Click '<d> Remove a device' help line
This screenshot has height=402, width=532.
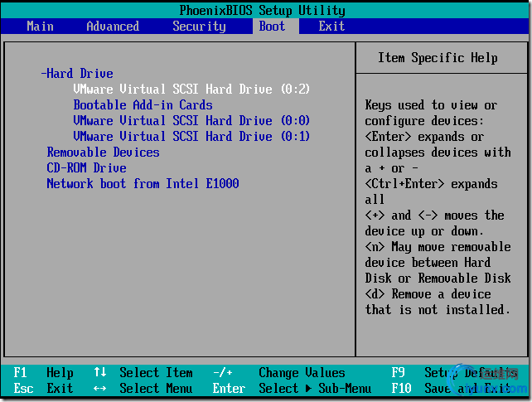point(428,293)
